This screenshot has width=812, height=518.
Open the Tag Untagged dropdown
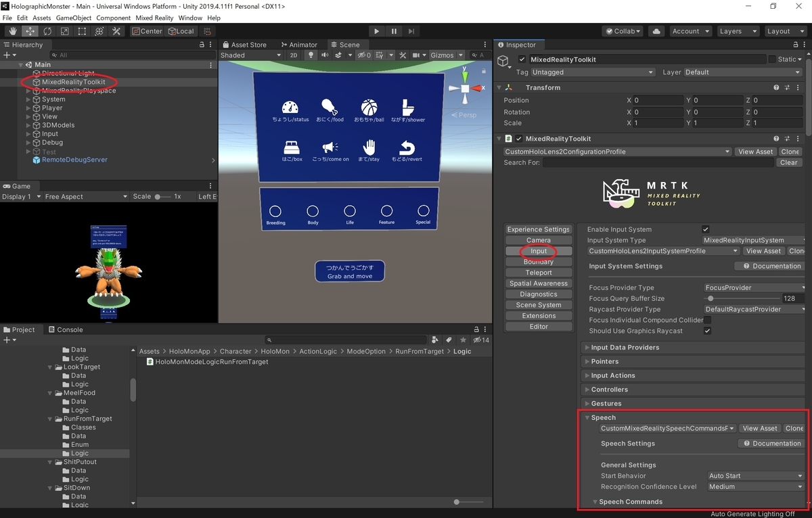point(593,72)
